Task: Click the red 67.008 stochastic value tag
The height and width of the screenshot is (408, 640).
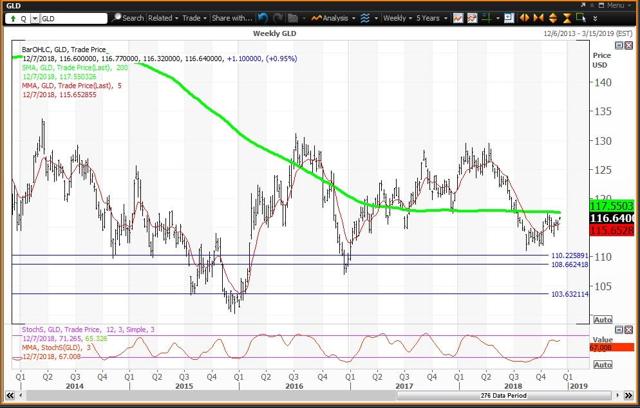Action: [x=611, y=348]
